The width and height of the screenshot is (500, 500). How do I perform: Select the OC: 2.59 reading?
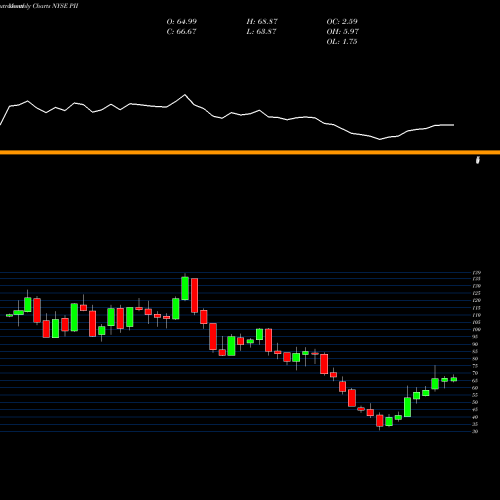342,21
